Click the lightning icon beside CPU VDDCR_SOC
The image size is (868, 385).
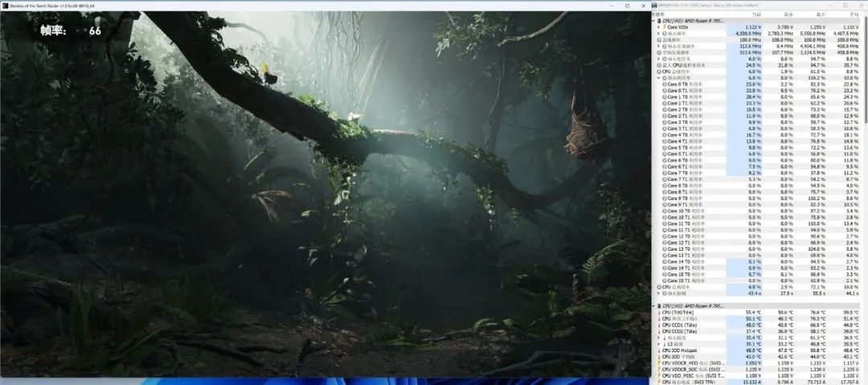pos(659,370)
